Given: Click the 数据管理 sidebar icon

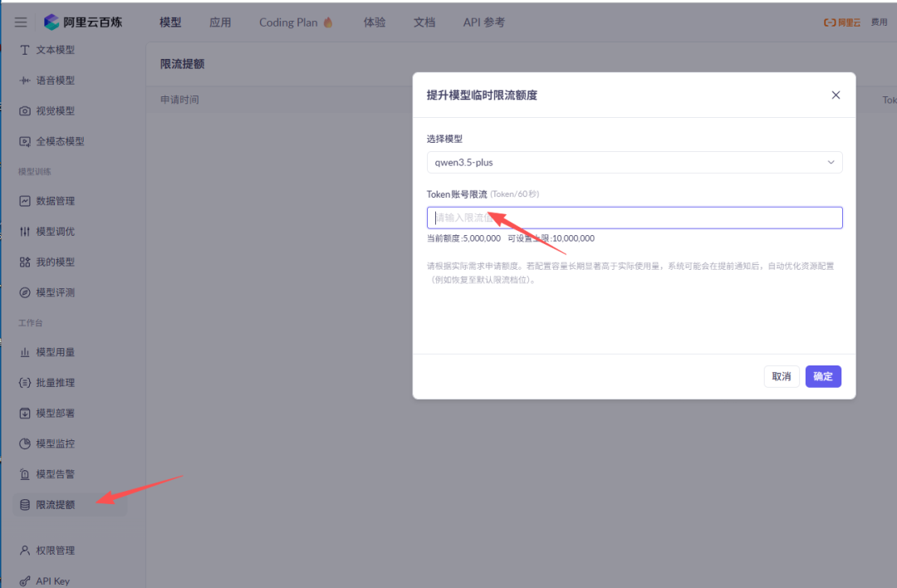Looking at the screenshot, I should point(25,201).
